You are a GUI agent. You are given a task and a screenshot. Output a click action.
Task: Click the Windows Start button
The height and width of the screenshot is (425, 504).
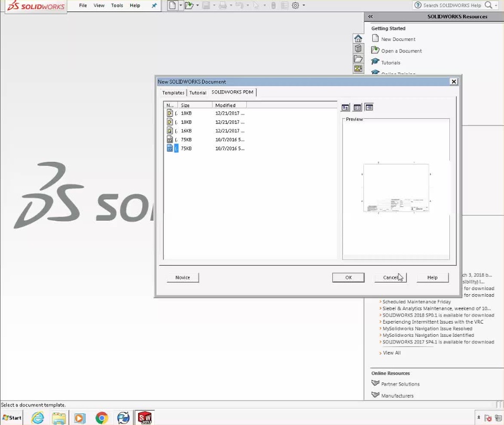pos(12,418)
